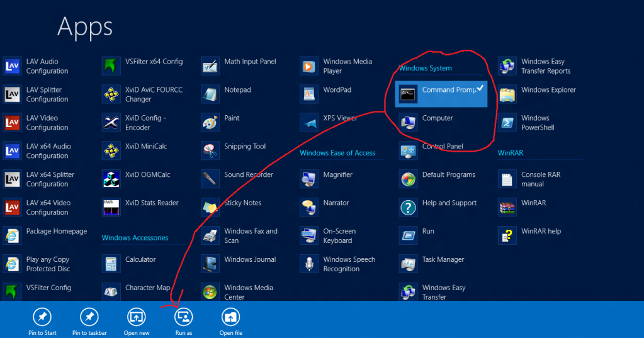Open LAV x64 Video Configuration icon
644x338 pixels.
pos(12,208)
